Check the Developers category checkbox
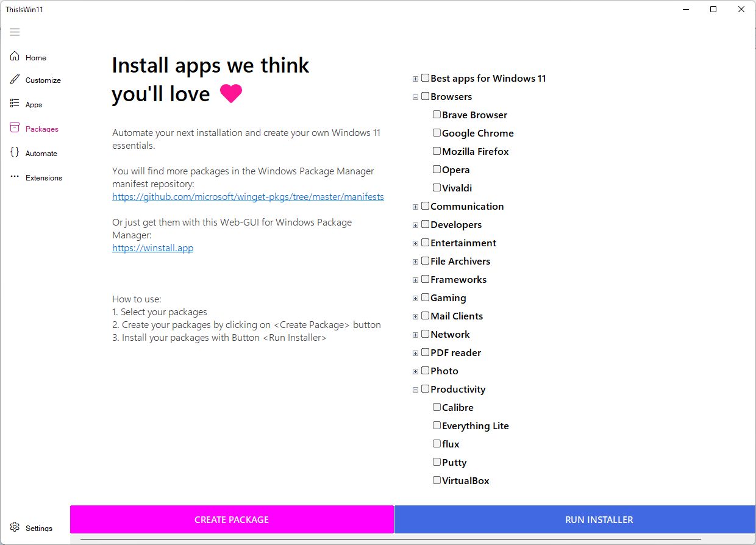756x545 pixels. pos(425,224)
